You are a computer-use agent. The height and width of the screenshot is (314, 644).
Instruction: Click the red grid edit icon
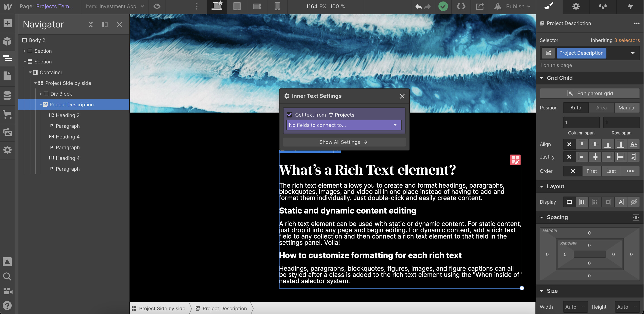pos(515,160)
